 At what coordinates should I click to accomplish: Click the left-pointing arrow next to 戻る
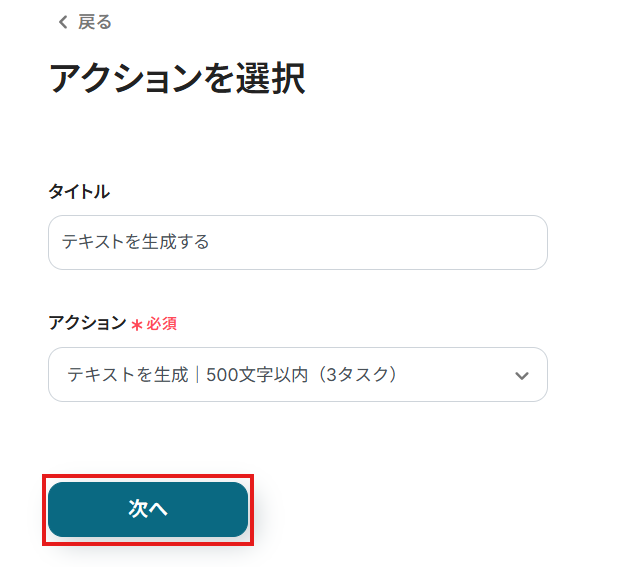63,22
